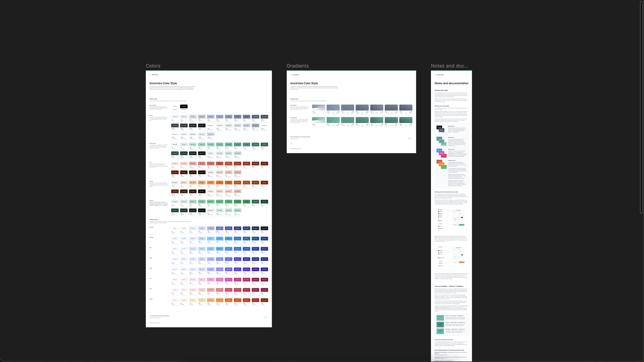The image size is (644, 362).
Task: Click last Brand gradients swatch on the right
Action: click(x=406, y=120)
